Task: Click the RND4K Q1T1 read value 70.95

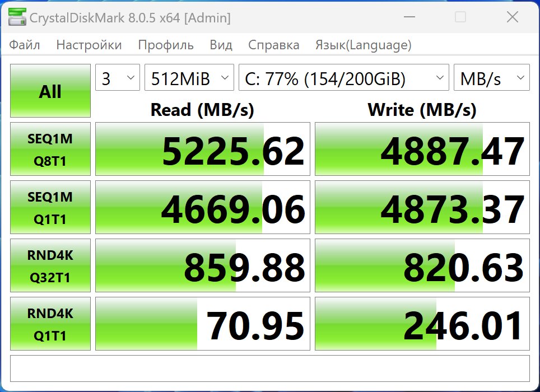Action: click(x=203, y=324)
